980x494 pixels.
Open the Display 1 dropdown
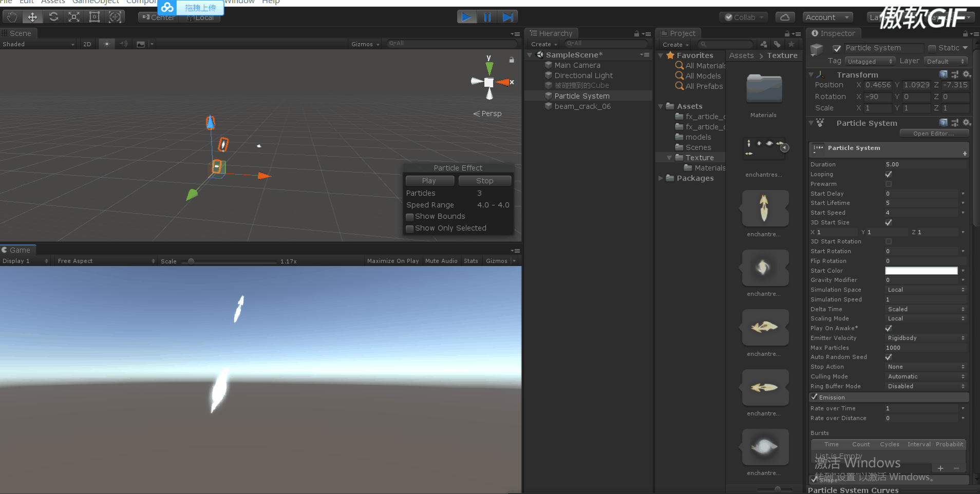[25, 261]
